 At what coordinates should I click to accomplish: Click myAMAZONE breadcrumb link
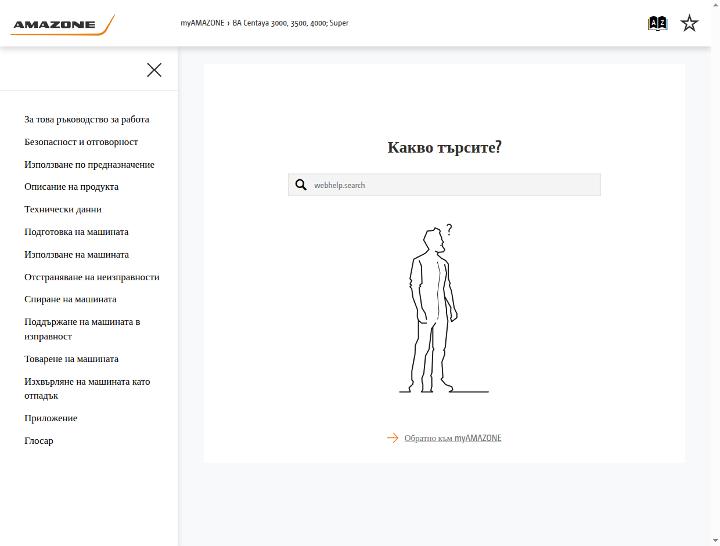[202, 23]
